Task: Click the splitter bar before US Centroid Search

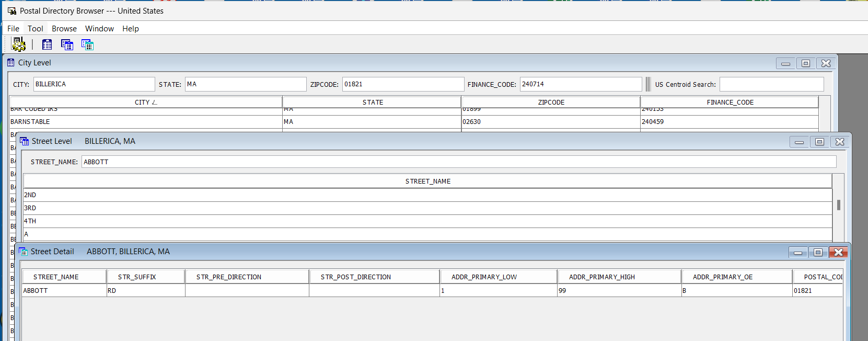Action: 648,84
